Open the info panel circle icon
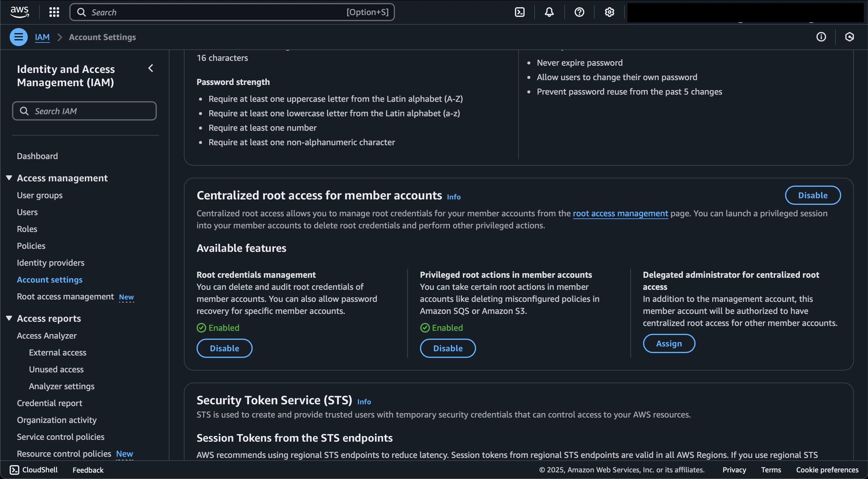This screenshot has height=479, width=868. point(821,37)
